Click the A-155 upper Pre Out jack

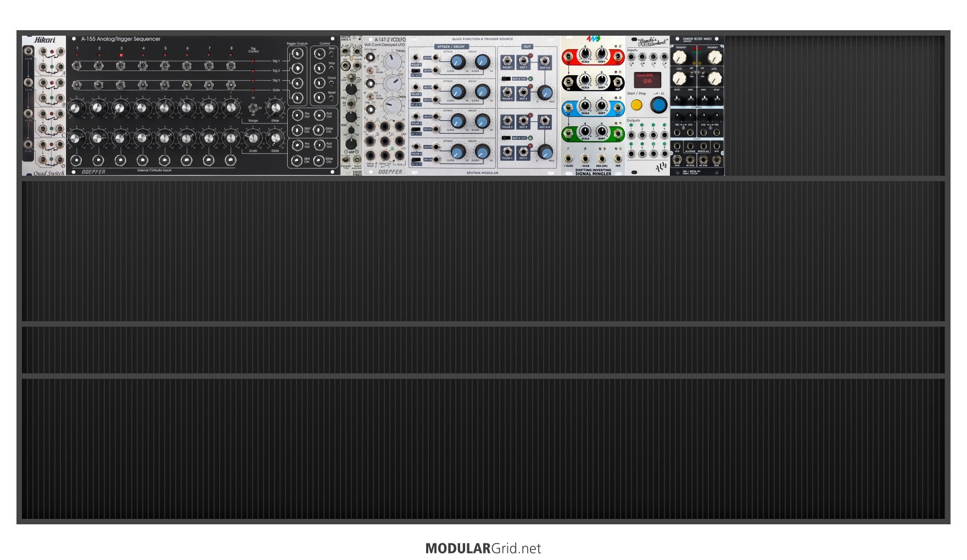[297, 115]
